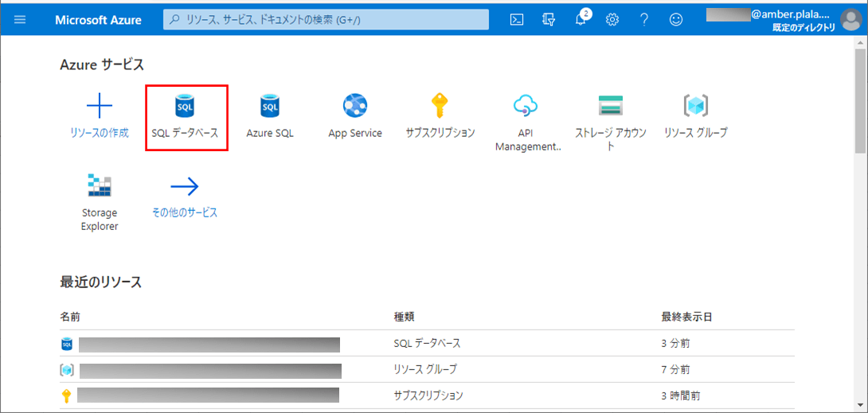Click the Azure SQL service label
The image size is (868, 413).
pos(270,133)
